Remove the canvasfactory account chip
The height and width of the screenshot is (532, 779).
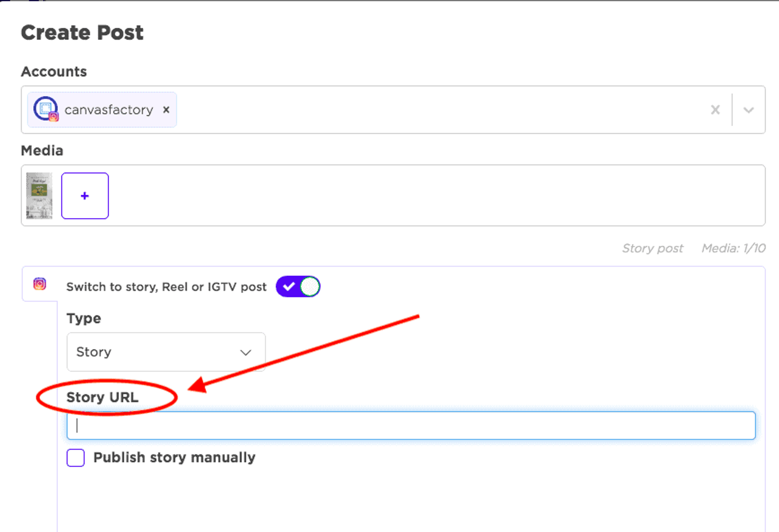click(166, 110)
